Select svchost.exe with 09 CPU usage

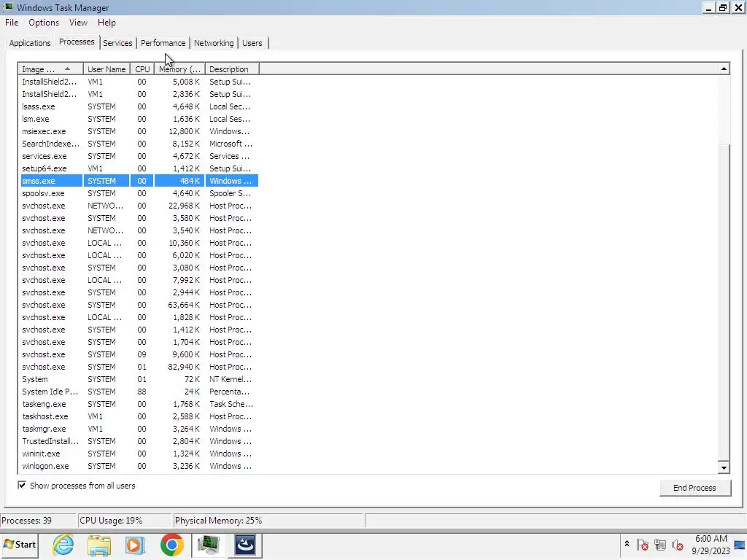(139, 354)
